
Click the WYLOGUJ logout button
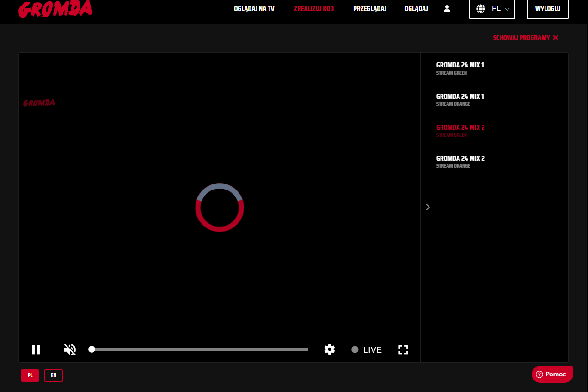(x=548, y=9)
